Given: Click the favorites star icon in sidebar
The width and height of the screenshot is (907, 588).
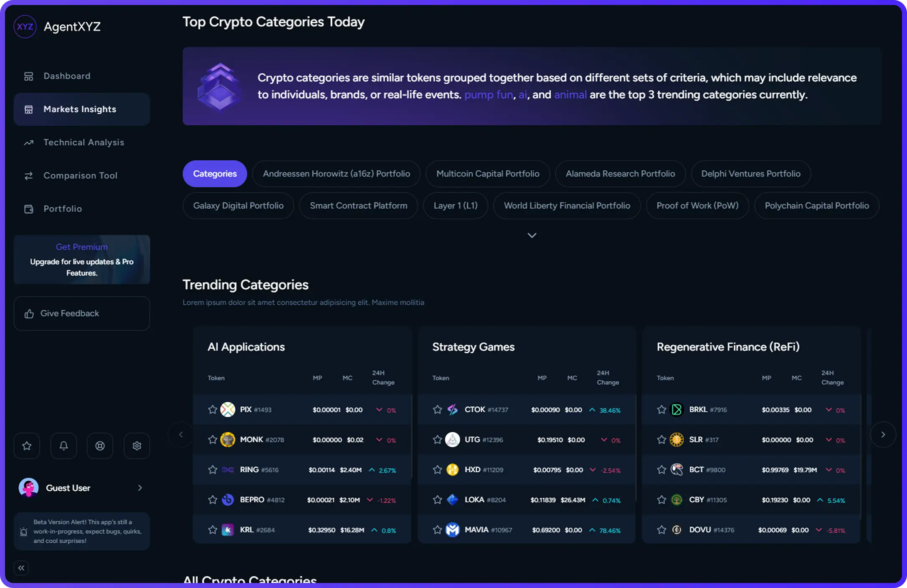Looking at the screenshot, I should [27, 446].
